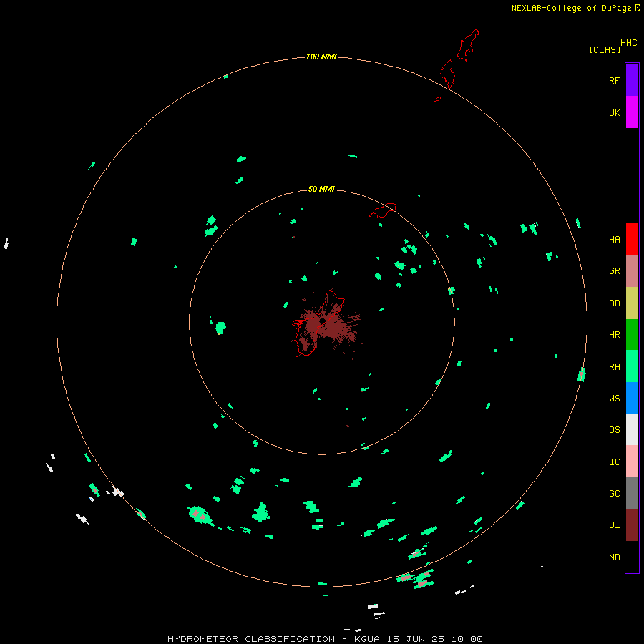Pick the RA bright green legend swatch
The width and height of the screenshot is (644, 644).
pyautogui.click(x=632, y=366)
